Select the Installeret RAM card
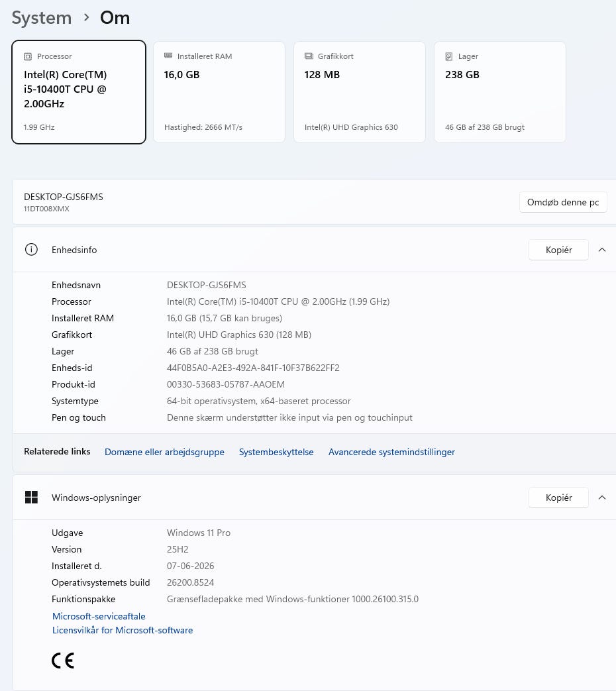The image size is (616, 691). tap(219, 92)
